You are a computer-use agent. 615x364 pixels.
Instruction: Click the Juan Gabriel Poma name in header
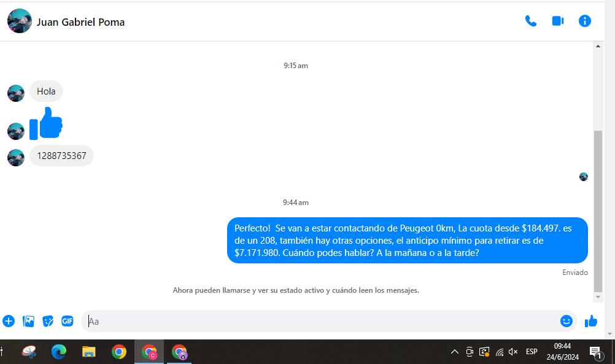[80, 22]
